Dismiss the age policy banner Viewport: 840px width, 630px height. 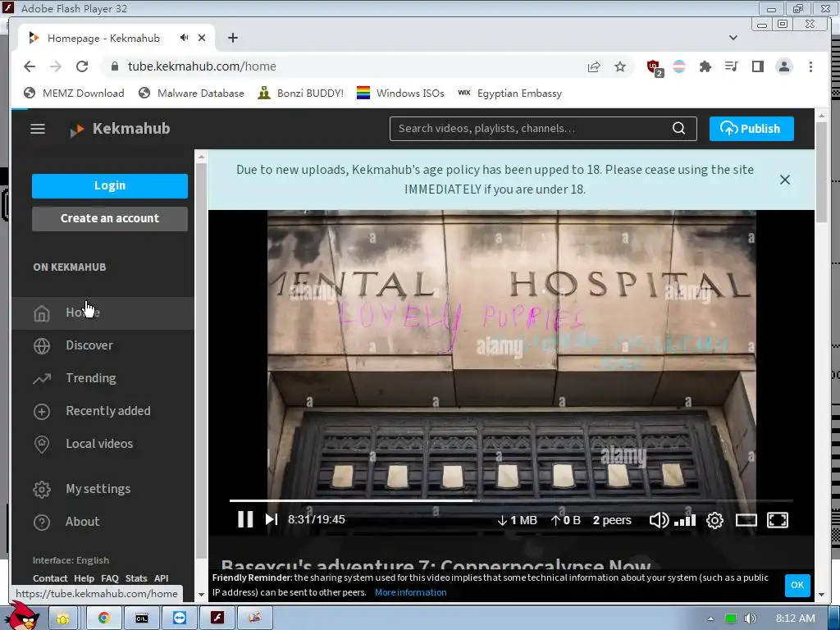tap(785, 180)
